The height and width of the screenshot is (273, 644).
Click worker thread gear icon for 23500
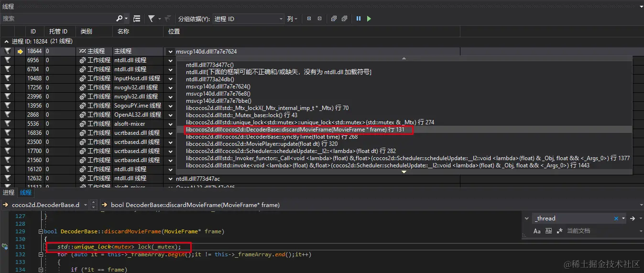[83, 142]
